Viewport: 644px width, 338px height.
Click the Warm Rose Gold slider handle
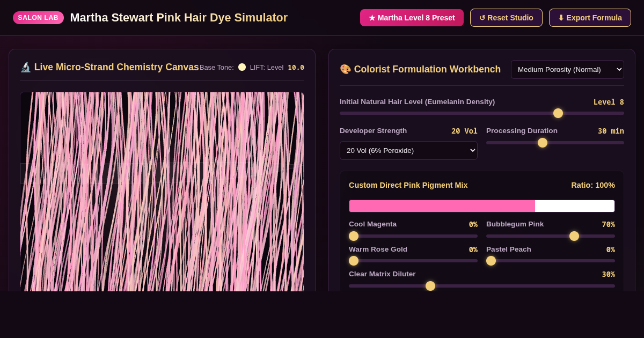click(x=354, y=261)
